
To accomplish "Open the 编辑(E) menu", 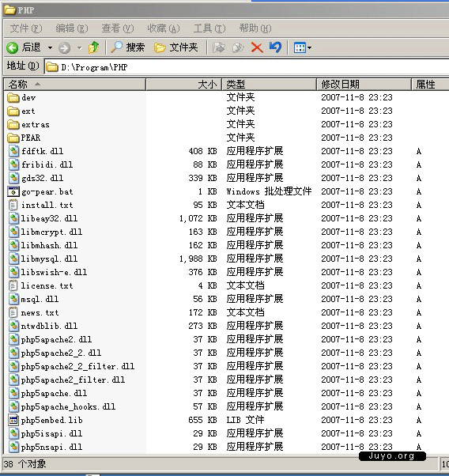I will click(x=72, y=28).
